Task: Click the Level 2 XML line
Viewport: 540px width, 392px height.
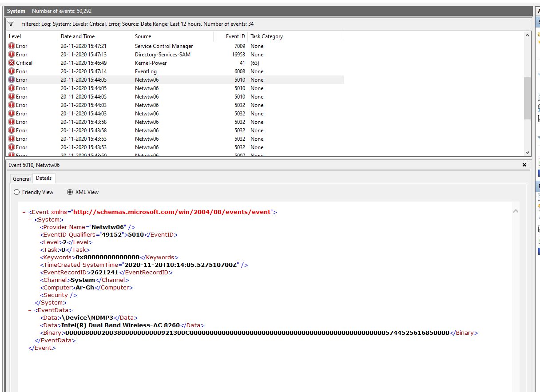Action: pos(66,242)
